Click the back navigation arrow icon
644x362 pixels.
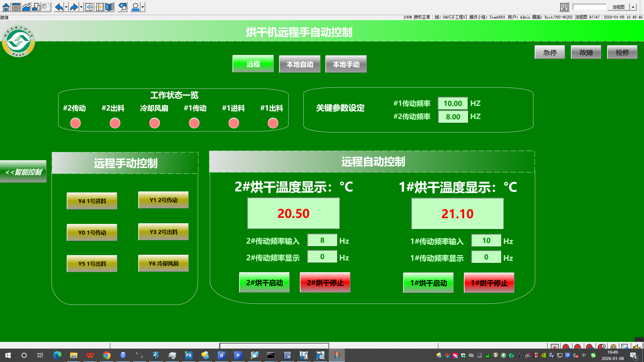[x=59, y=7]
